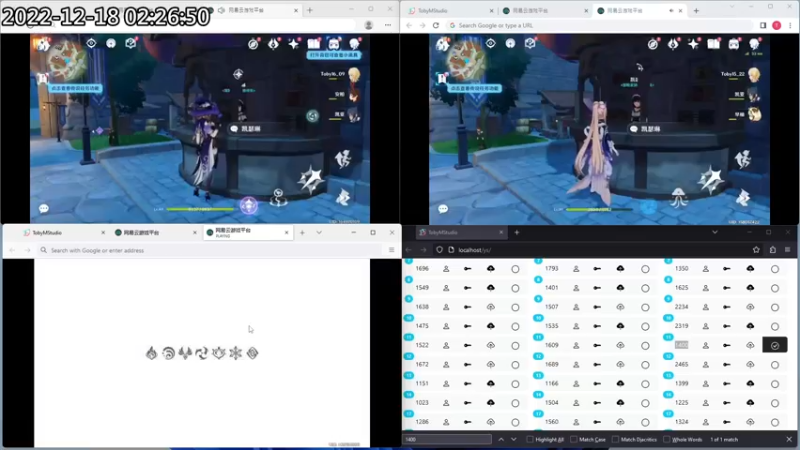Bookmark the localhost page with star icon
The image size is (800, 450).
(x=756, y=250)
